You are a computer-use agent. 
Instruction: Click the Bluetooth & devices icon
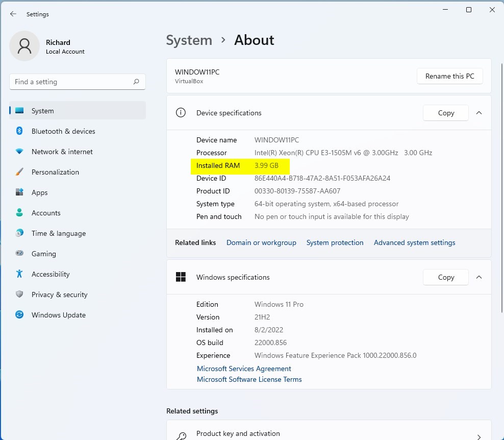coord(19,131)
